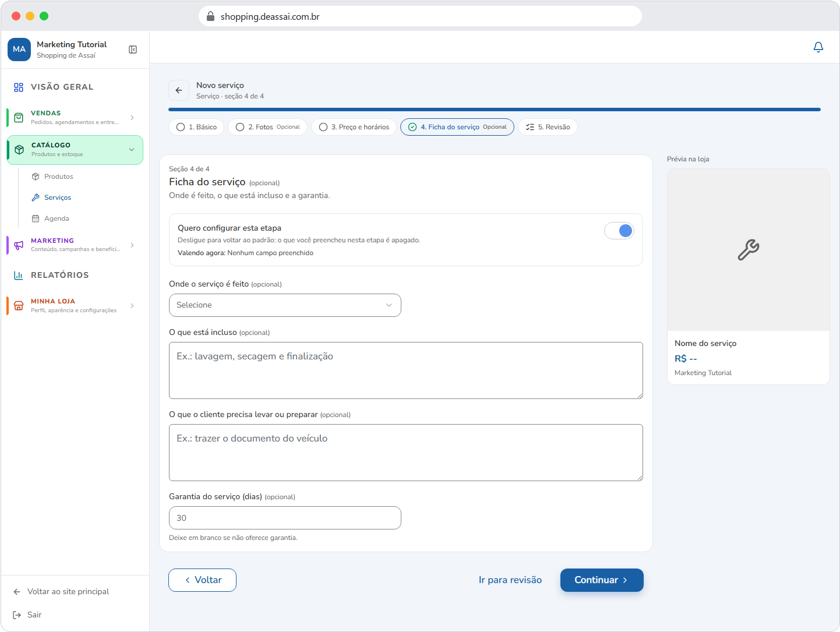Viewport: 840px width, 632px height.
Task: Jump to step 5. Revisão
Action: pyautogui.click(x=548, y=127)
